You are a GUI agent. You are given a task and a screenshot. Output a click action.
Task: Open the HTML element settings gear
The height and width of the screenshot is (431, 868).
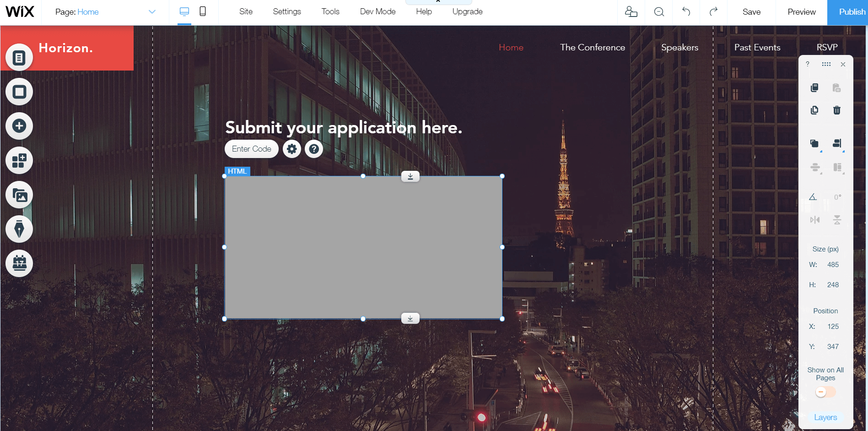(x=292, y=149)
